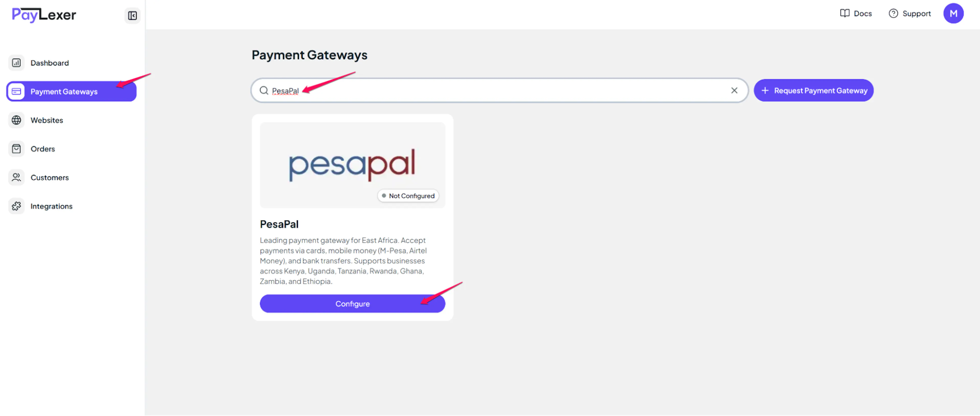This screenshot has height=416, width=980.
Task: Collapse the sidebar panel icon
Action: point(132,16)
